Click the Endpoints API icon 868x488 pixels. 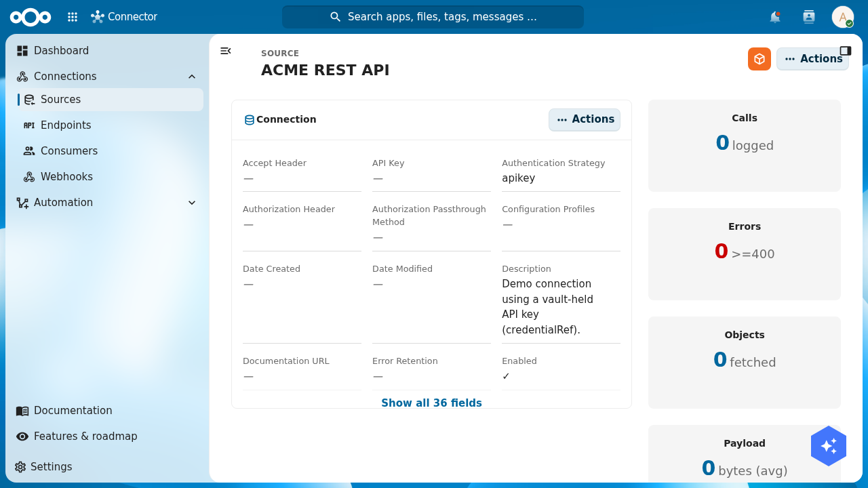point(29,125)
